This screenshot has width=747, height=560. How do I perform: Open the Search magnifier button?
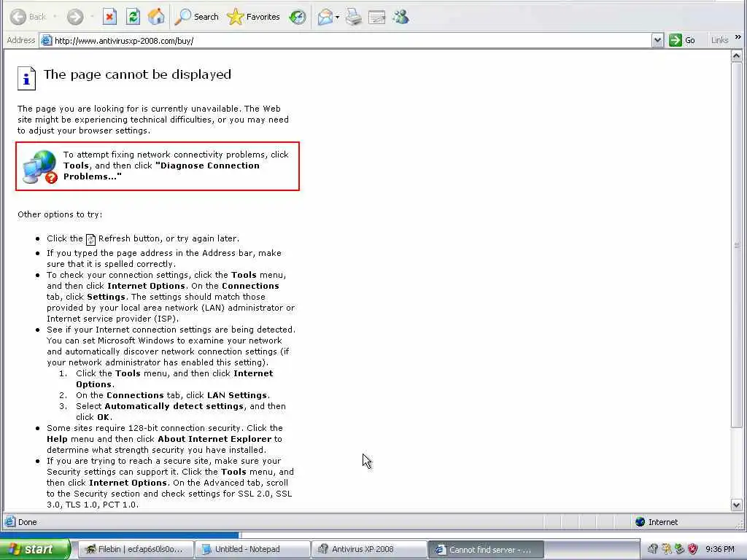pos(197,17)
